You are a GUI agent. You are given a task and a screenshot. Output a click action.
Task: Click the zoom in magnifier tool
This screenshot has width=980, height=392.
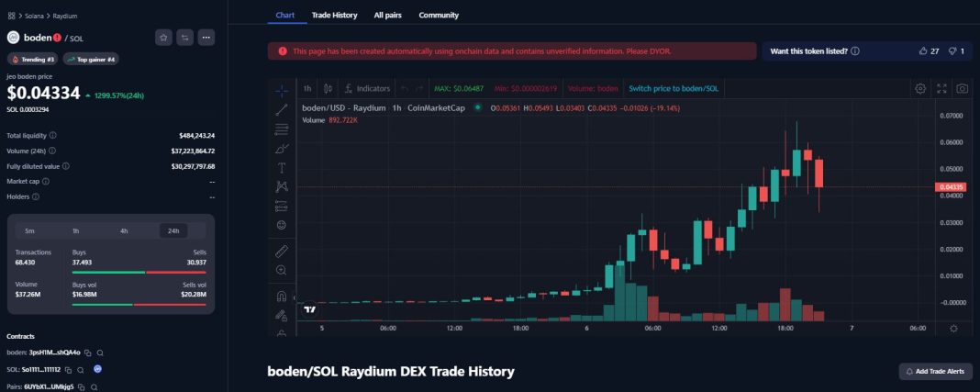click(282, 270)
